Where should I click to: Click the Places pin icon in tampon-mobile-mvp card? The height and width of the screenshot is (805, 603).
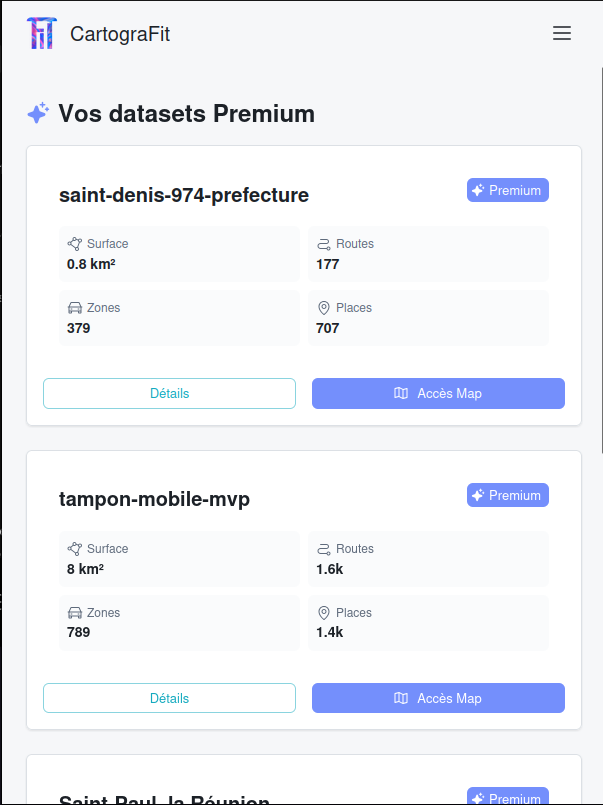click(322, 612)
